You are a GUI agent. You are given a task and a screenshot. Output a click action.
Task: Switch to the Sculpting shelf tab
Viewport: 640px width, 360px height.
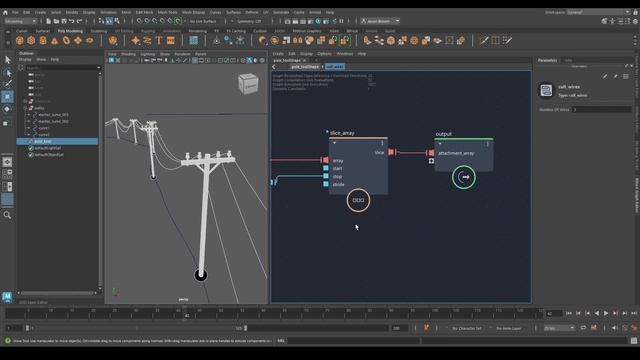tap(98, 31)
